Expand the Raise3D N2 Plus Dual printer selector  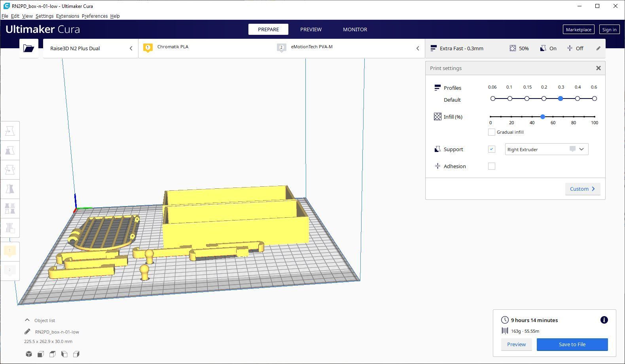91,48
